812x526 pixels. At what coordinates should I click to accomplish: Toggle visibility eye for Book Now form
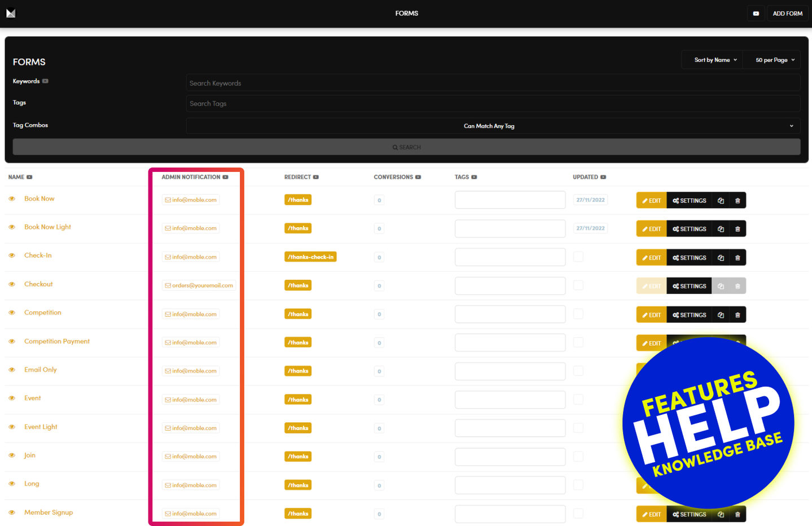12,199
